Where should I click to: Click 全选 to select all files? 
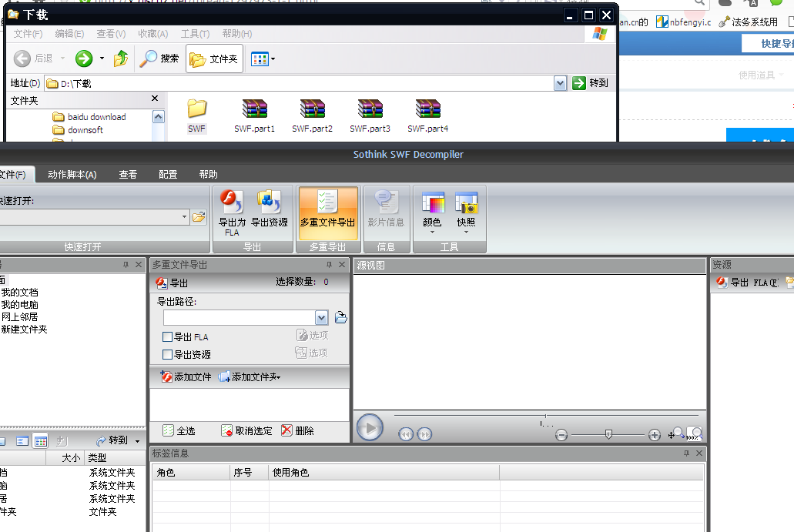coord(179,431)
